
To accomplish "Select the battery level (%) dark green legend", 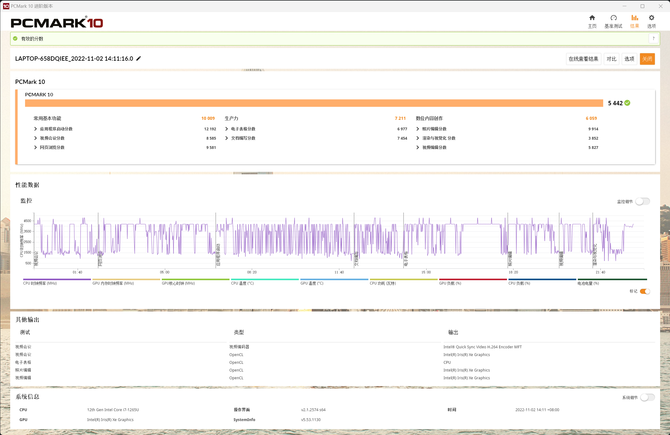I will (612, 282).
